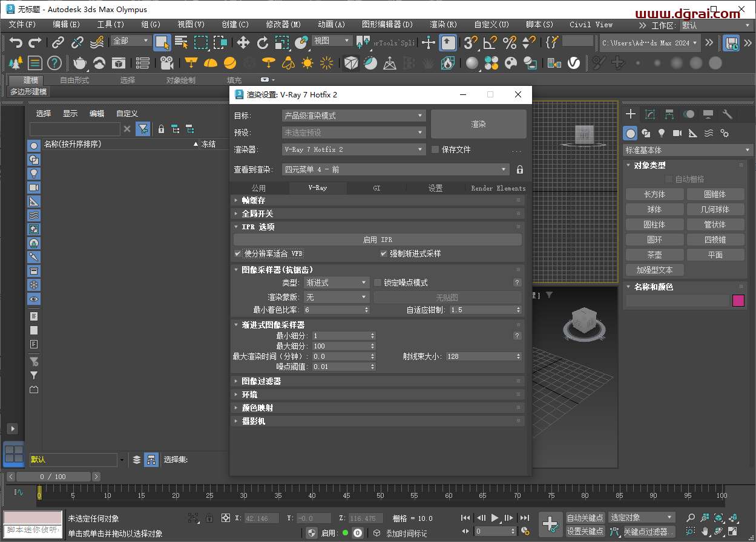The height and width of the screenshot is (542, 756).
Task: Open the Display panel tab
Action: pos(708,114)
